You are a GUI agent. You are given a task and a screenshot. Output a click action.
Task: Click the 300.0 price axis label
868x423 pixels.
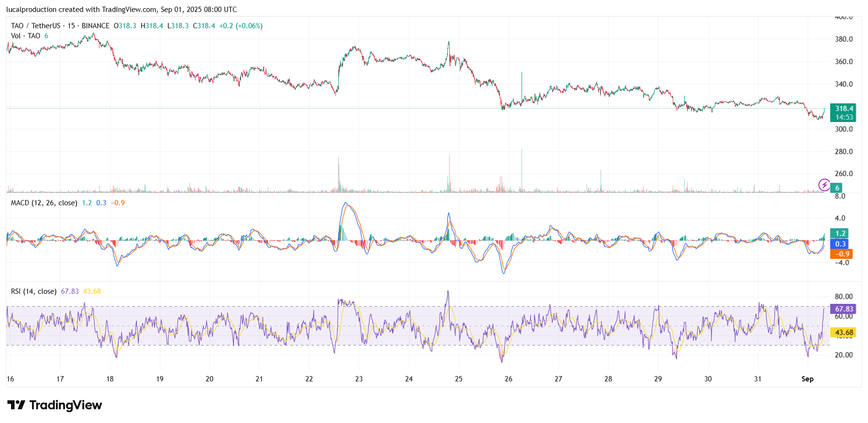(844, 129)
